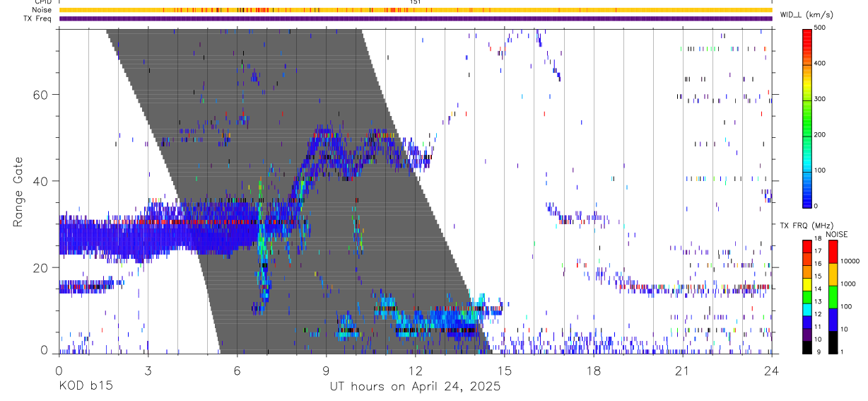Click the x-axis tick label 12
Screen dimensions: 868x401
click(415, 370)
